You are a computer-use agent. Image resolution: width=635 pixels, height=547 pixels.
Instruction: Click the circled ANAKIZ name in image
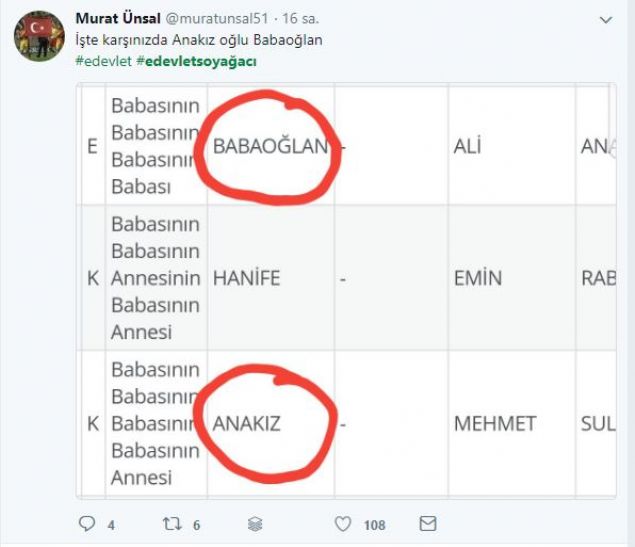coord(247,423)
